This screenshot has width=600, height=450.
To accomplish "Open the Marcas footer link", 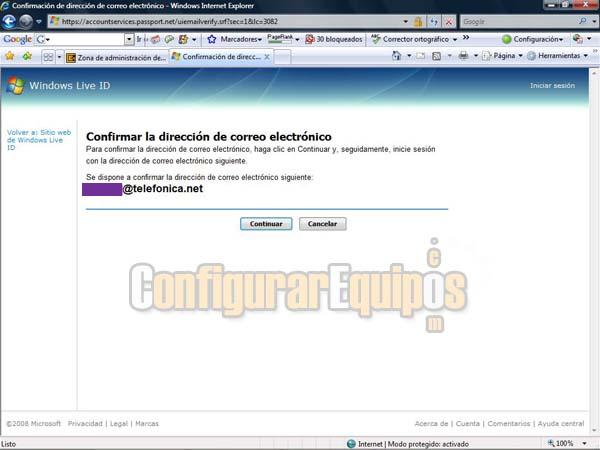I will [x=147, y=424].
